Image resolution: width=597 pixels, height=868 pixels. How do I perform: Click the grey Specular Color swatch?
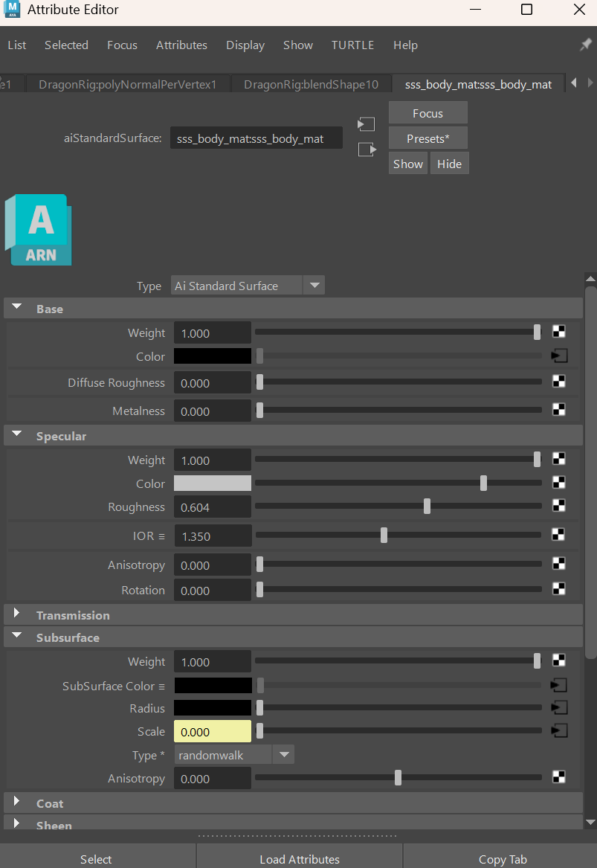coord(213,483)
